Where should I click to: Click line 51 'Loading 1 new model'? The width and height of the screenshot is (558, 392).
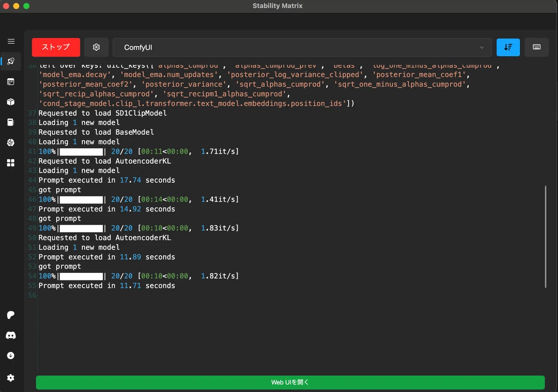point(79,247)
